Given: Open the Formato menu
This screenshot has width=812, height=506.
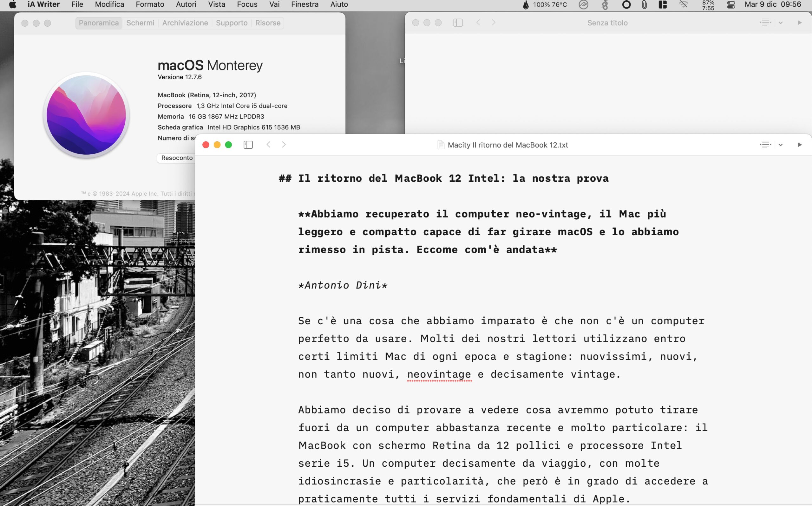Looking at the screenshot, I should 150,4.
